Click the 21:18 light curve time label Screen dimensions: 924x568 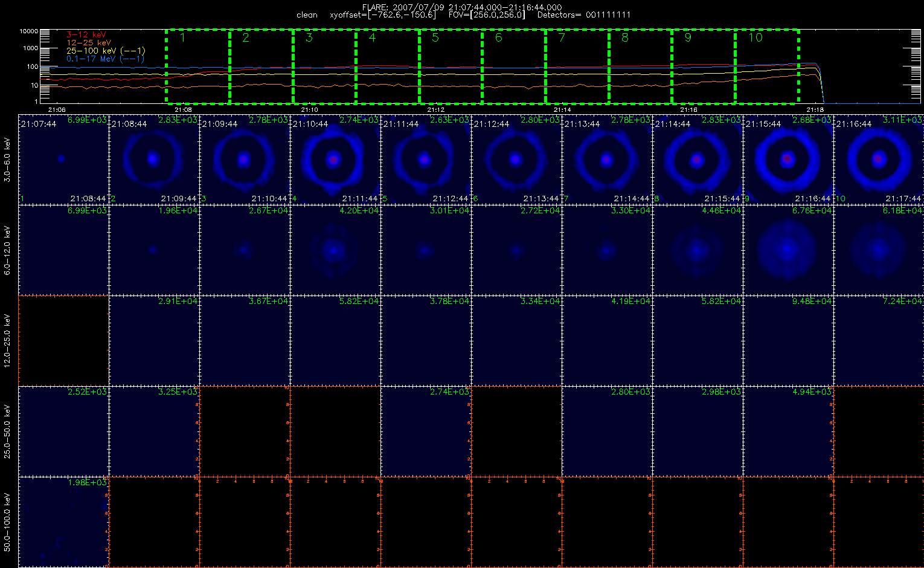[815, 110]
